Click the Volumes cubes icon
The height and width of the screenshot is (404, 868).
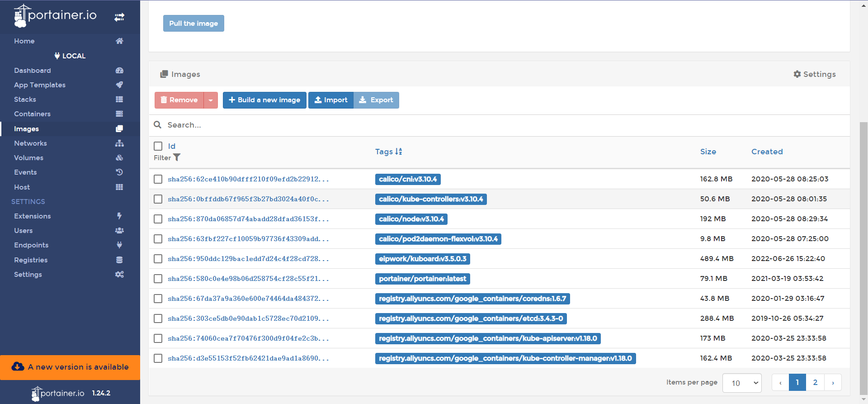(x=119, y=158)
